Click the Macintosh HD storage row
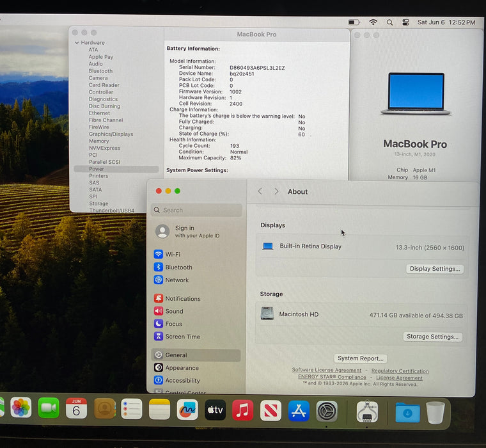This screenshot has height=448, width=486. 361,315
